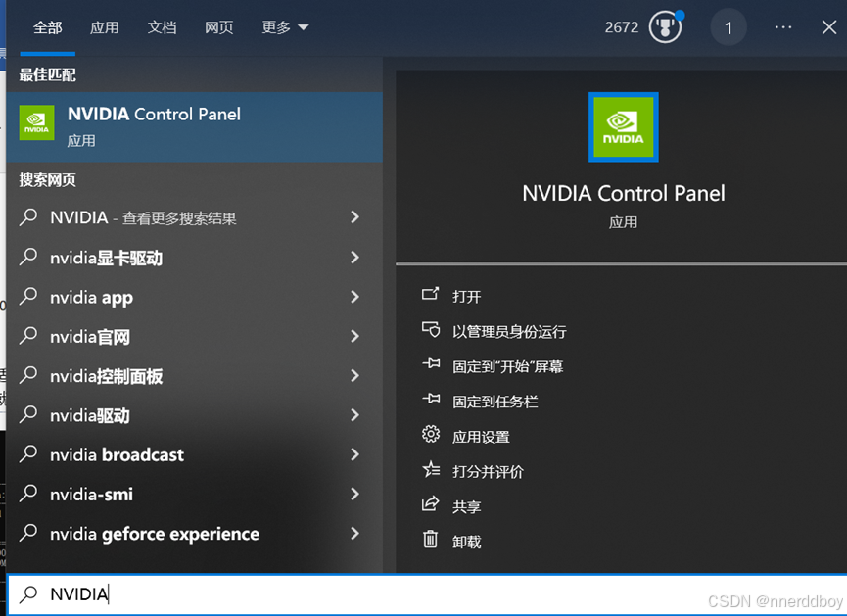Choose 应用设置 action
Screen dimensions: 847x616
(x=482, y=437)
